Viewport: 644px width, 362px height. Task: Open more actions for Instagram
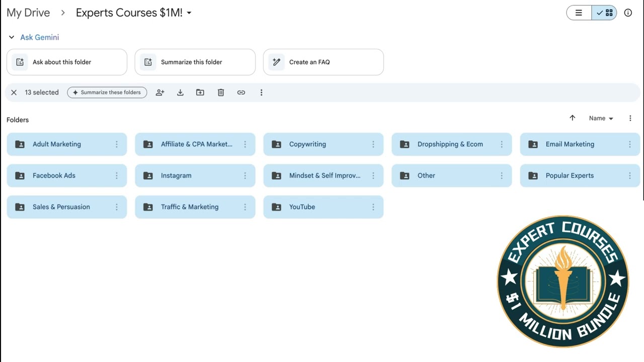245,175
